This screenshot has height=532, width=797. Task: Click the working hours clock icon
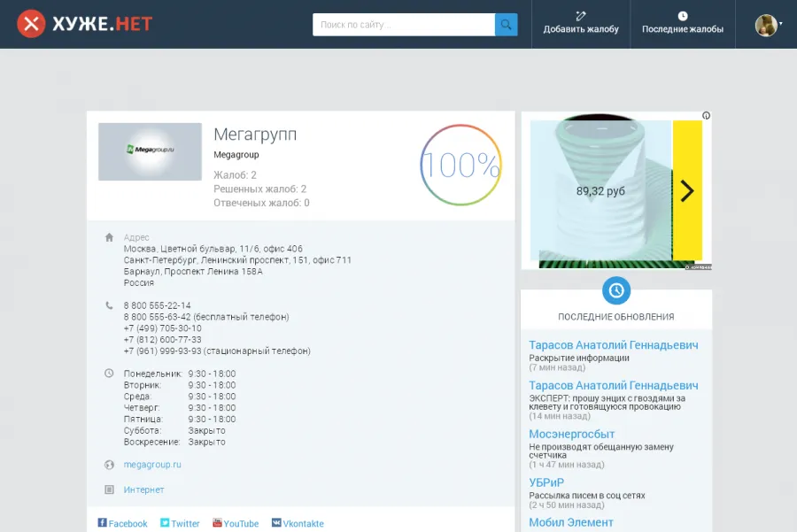click(x=109, y=374)
